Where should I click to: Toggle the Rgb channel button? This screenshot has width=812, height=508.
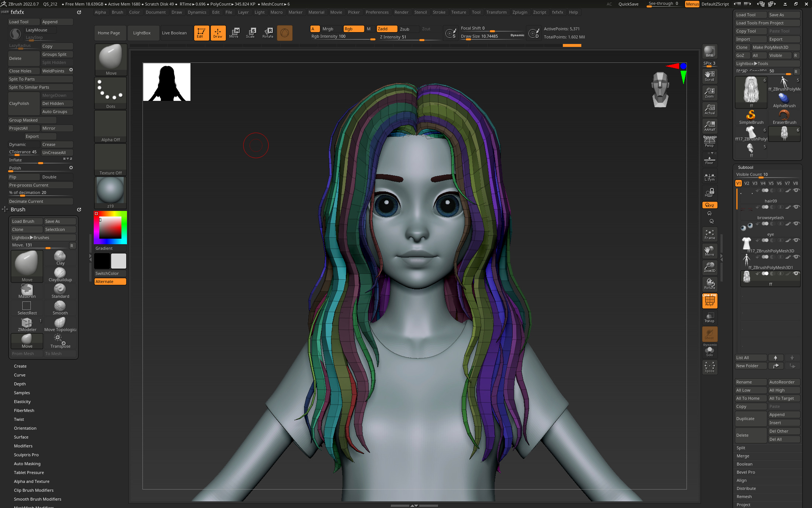click(x=354, y=29)
